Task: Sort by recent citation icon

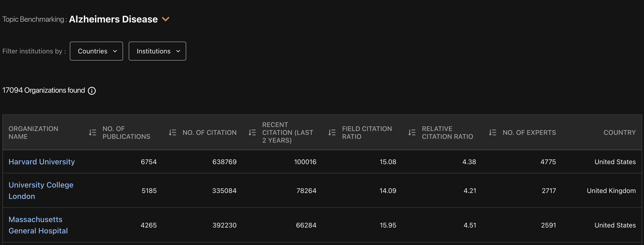Action: coord(332,132)
